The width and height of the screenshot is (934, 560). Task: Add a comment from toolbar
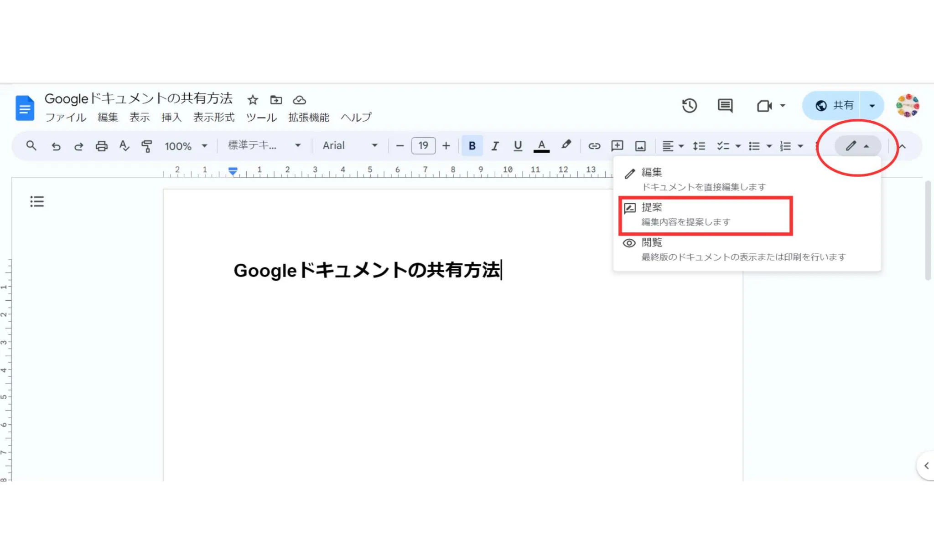[617, 146]
